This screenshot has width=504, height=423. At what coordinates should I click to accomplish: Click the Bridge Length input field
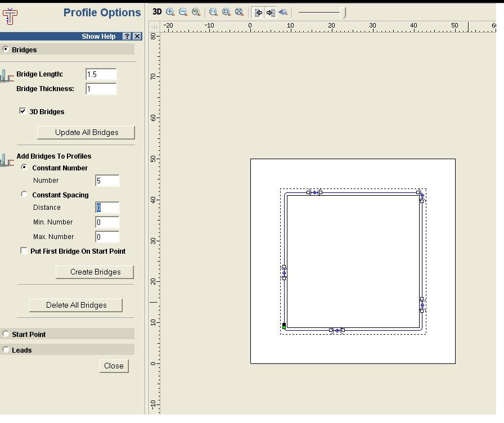[x=101, y=74]
